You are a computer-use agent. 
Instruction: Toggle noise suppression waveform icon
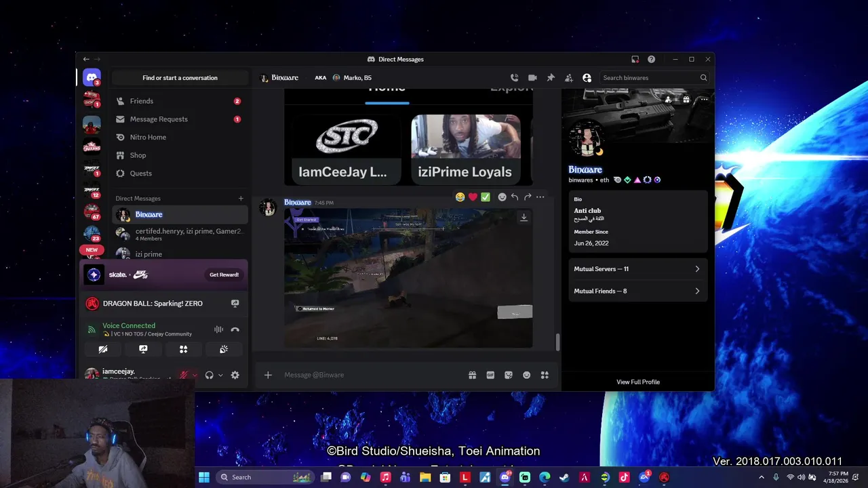coord(218,329)
